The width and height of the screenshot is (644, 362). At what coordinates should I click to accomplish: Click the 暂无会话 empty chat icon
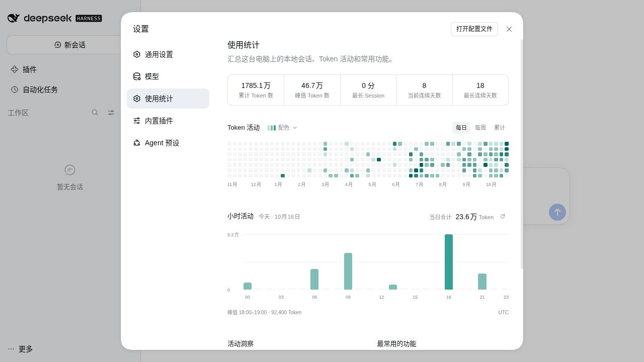(x=70, y=170)
